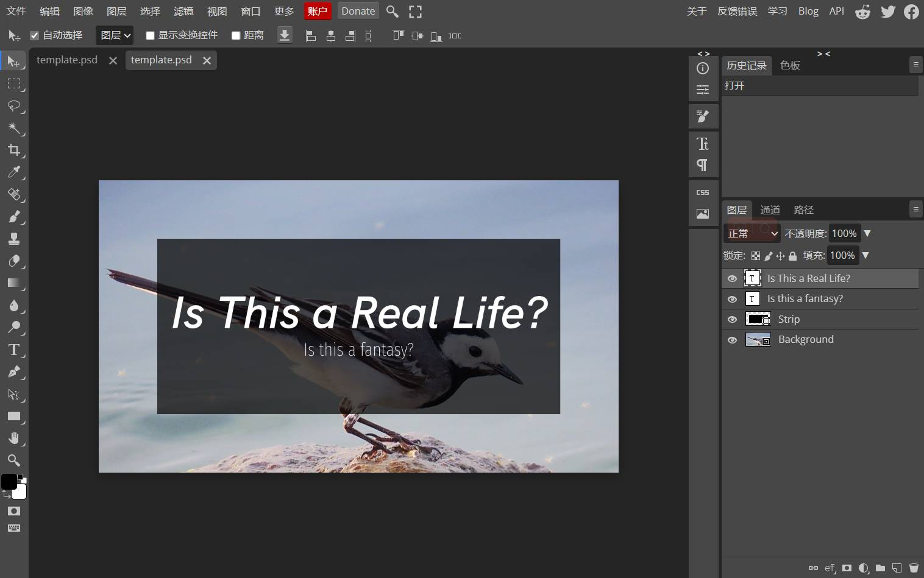Viewport: 924px width, 578px height.
Task: Hide the Background layer
Action: [x=733, y=340]
